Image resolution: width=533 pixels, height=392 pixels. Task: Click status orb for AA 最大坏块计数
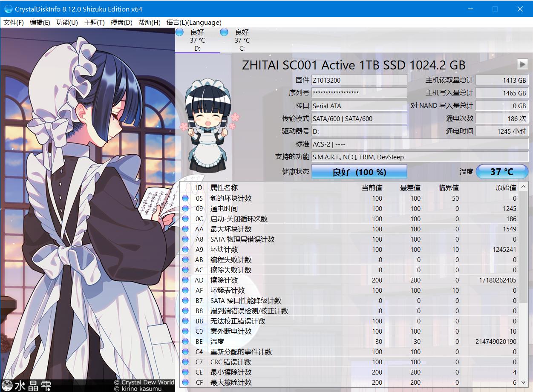pos(185,229)
